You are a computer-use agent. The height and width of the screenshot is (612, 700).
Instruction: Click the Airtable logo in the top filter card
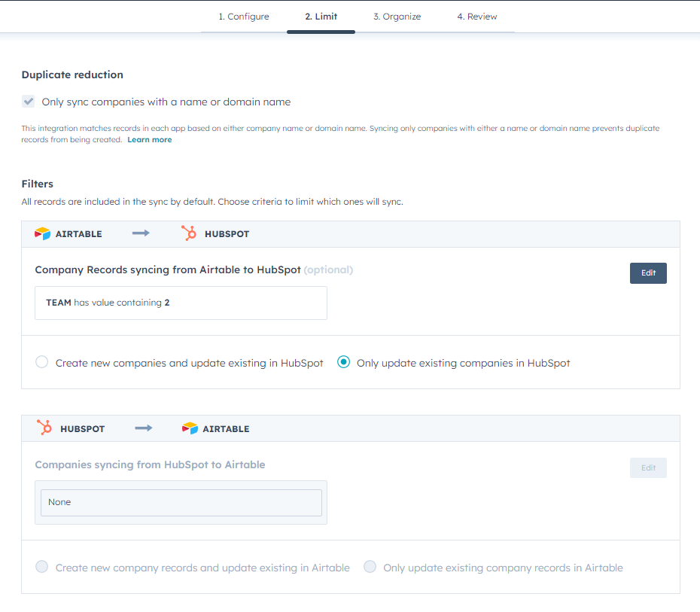pyautogui.click(x=43, y=233)
